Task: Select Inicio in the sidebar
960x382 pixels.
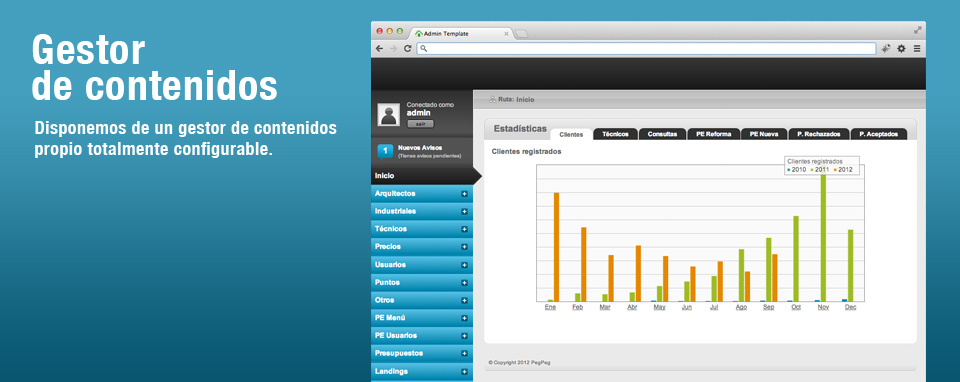Action: click(x=422, y=176)
